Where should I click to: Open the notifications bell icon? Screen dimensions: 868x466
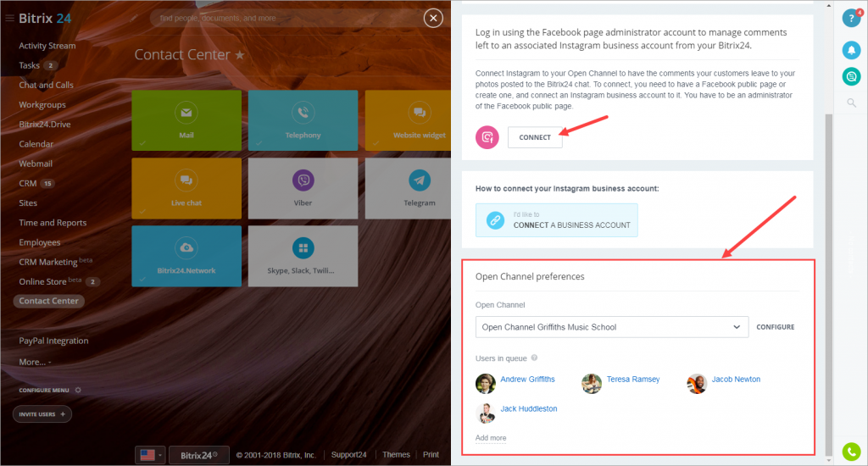point(851,50)
